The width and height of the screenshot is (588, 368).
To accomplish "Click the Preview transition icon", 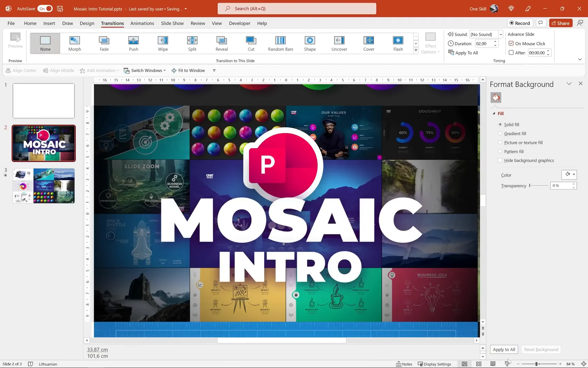I will pyautogui.click(x=15, y=40).
